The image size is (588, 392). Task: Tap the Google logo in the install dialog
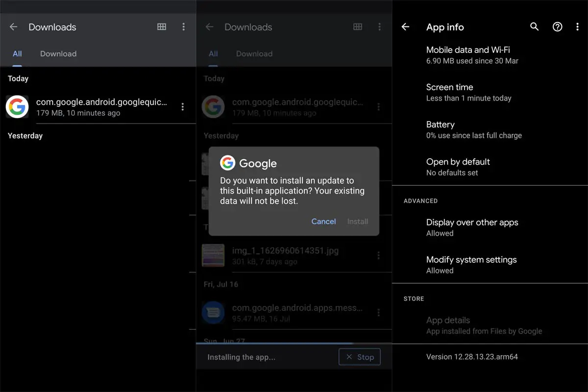click(x=227, y=163)
